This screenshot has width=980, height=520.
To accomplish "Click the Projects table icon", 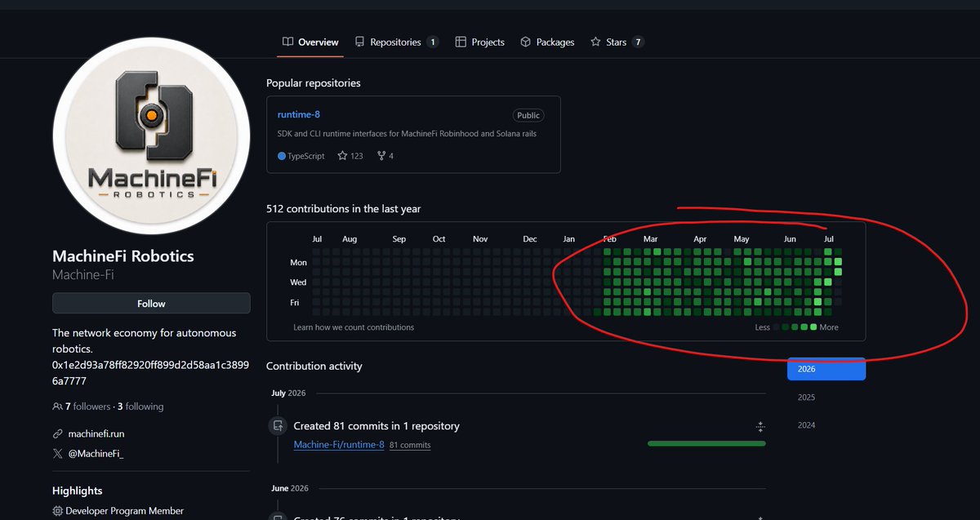I will (x=461, y=42).
